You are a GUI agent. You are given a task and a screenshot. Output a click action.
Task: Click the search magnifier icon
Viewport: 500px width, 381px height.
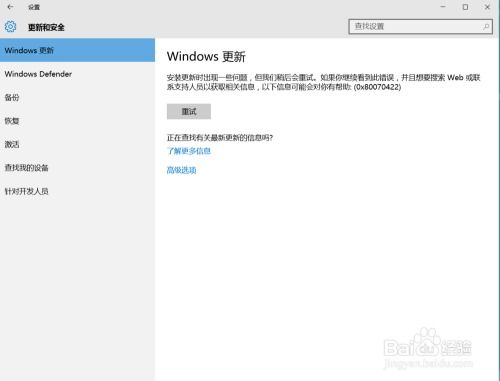coord(486,26)
